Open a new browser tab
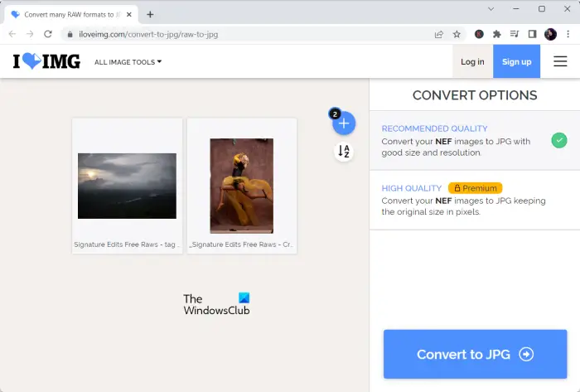 point(150,14)
